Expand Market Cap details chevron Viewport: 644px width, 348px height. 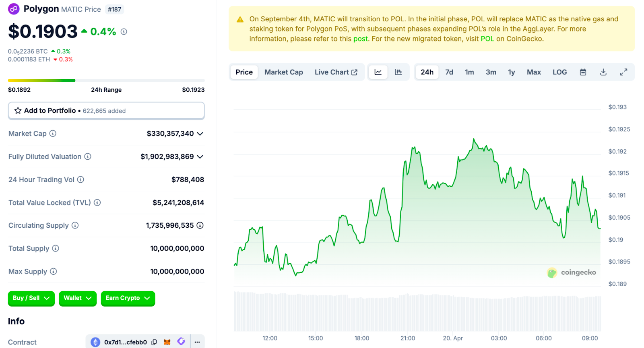[200, 134]
